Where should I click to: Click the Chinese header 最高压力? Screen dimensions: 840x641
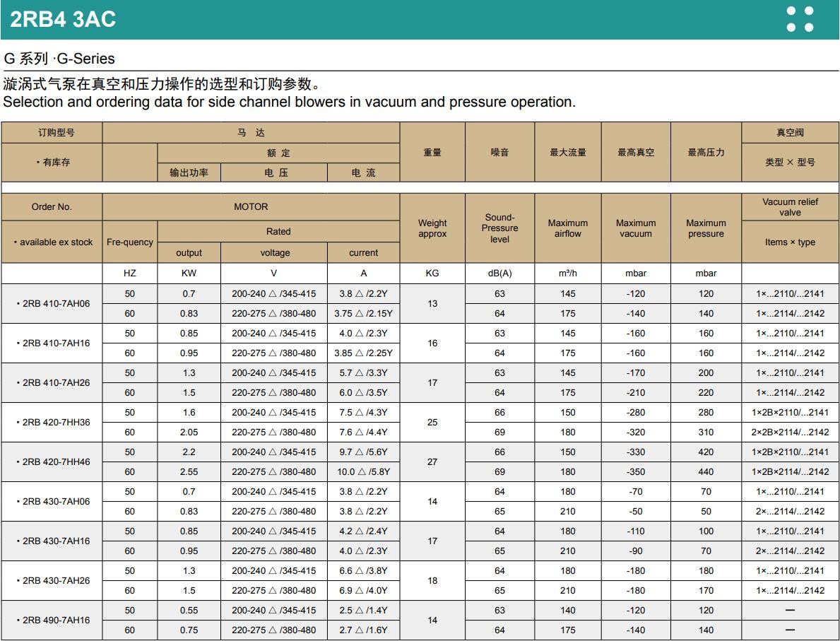(706, 152)
